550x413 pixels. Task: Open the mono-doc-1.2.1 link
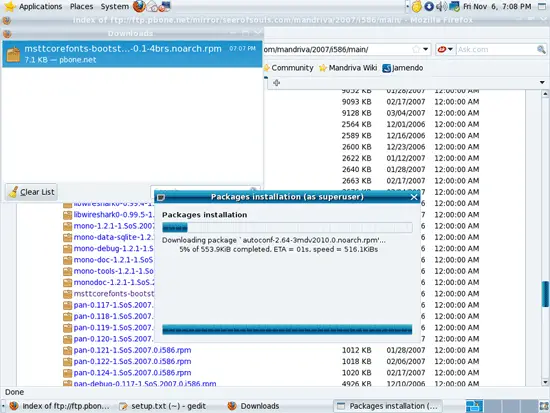tap(114, 260)
